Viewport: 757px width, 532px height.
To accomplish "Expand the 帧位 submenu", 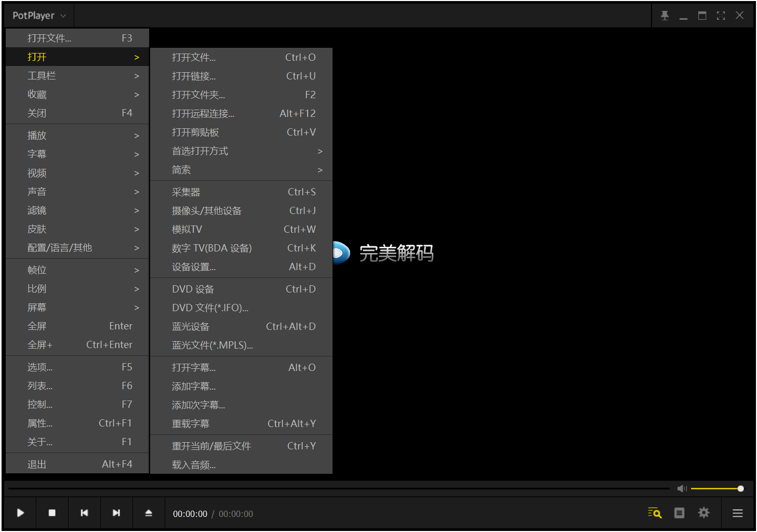I will [x=77, y=270].
